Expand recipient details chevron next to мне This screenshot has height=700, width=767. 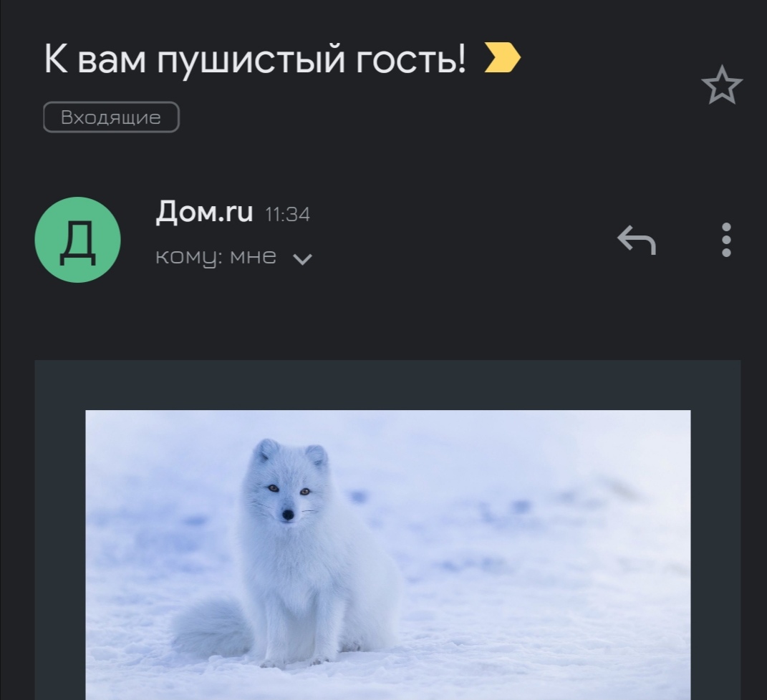pyautogui.click(x=302, y=258)
